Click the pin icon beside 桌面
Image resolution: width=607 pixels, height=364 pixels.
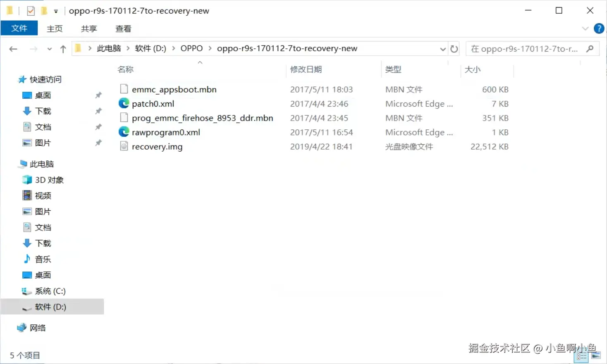98,95
